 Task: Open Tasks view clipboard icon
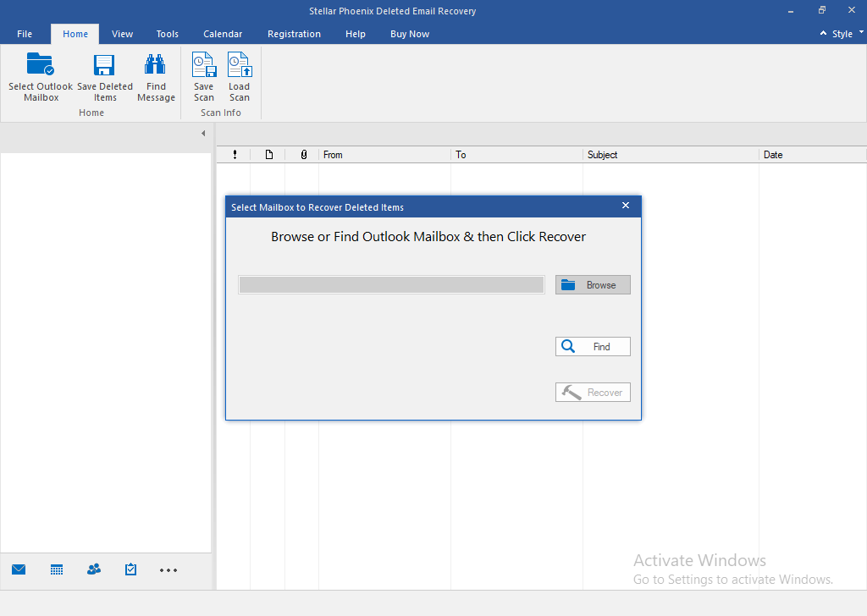click(130, 569)
